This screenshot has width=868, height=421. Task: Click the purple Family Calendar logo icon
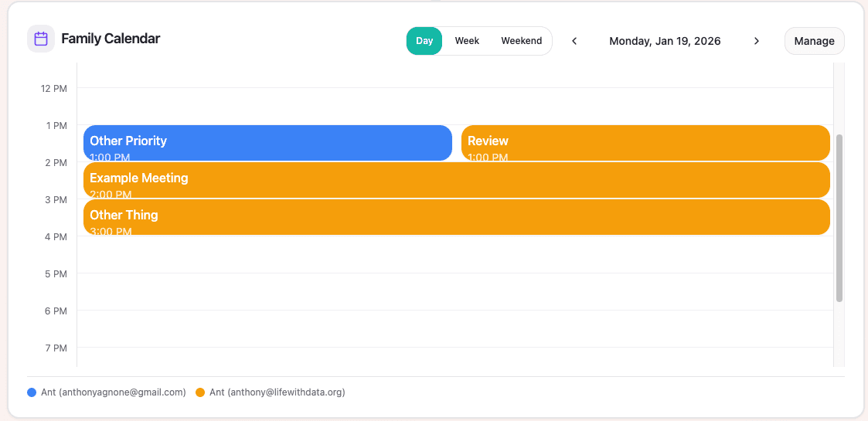point(41,39)
